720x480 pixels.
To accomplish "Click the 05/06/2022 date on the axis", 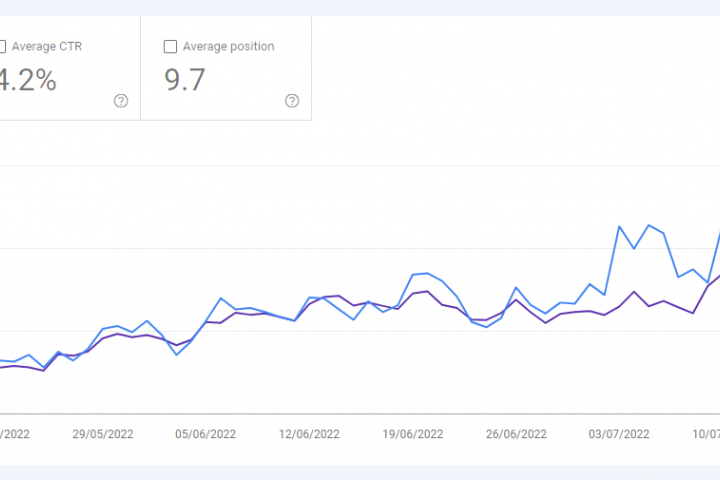I will pyautogui.click(x=206, y=434).
